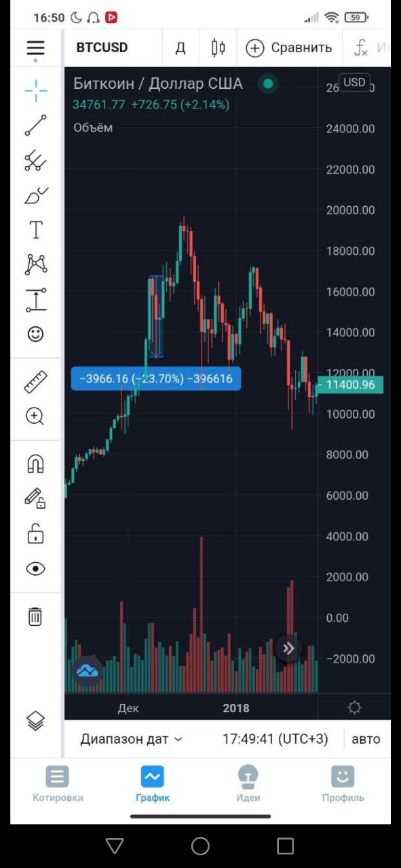Click the BTCUSD symbol name
Image resolution: width=401 pixels, height=868 pixels.
point(102,47)
